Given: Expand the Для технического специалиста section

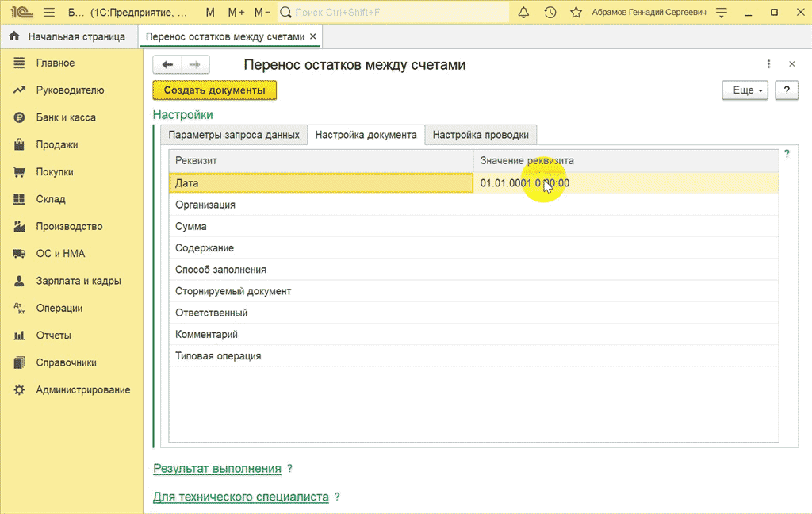Looking at the screenshot, I should click(240, 497).
